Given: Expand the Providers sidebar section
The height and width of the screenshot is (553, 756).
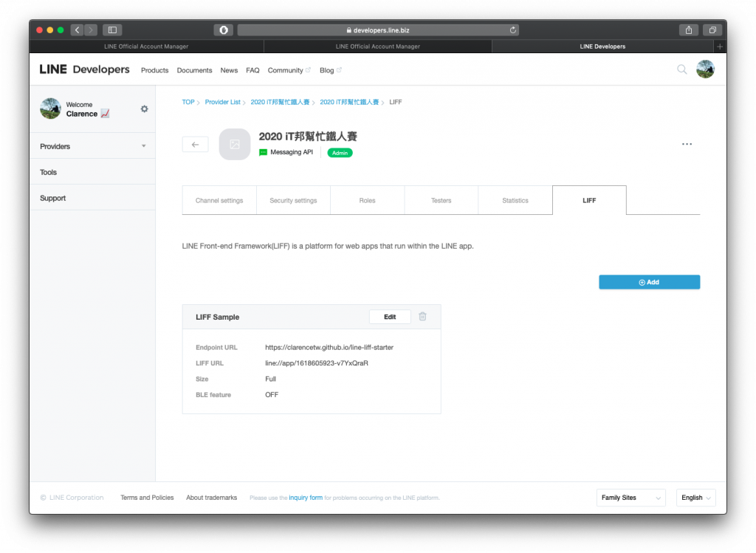Looking at the screenshot, I should (92, 146).
